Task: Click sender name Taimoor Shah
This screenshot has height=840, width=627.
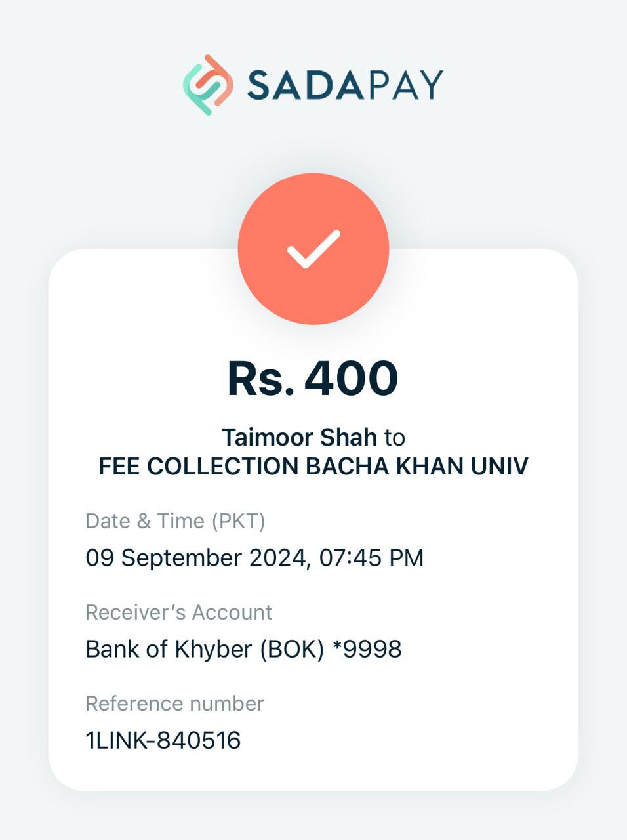Action: [x=300, y=437]
